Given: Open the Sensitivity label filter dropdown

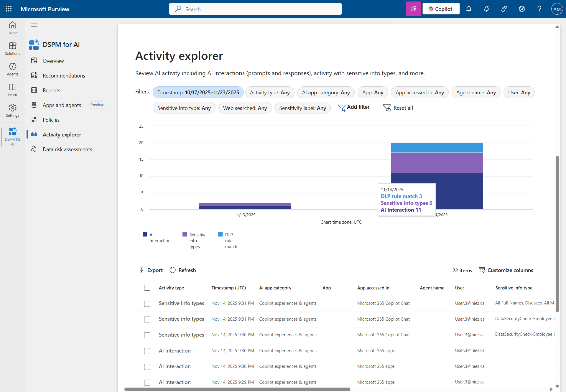Looking at the screenshot, I should click(302, 108).
